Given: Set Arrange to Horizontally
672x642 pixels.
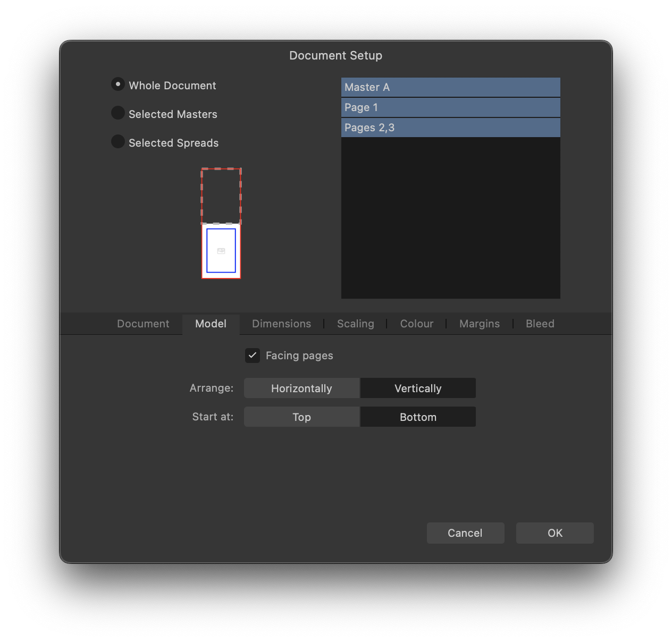Looking at the screenshot, I should point(301,388).
